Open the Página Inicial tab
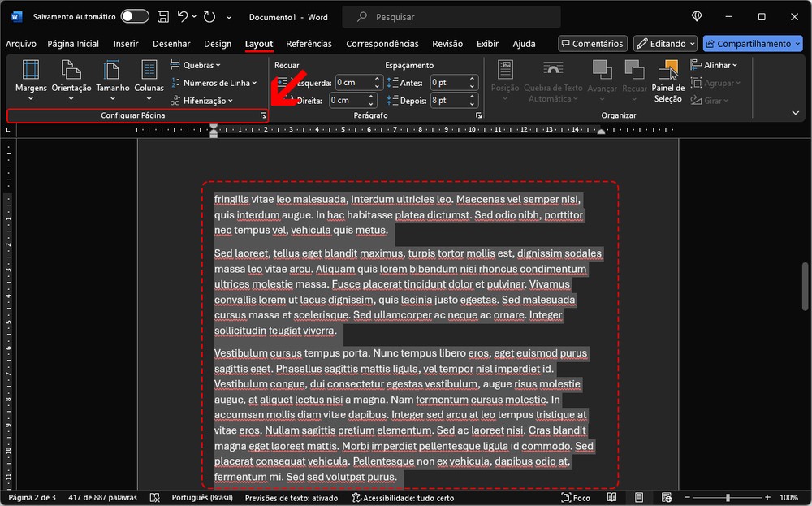This screenshot has height=506, width=812. tap(73, 44)
